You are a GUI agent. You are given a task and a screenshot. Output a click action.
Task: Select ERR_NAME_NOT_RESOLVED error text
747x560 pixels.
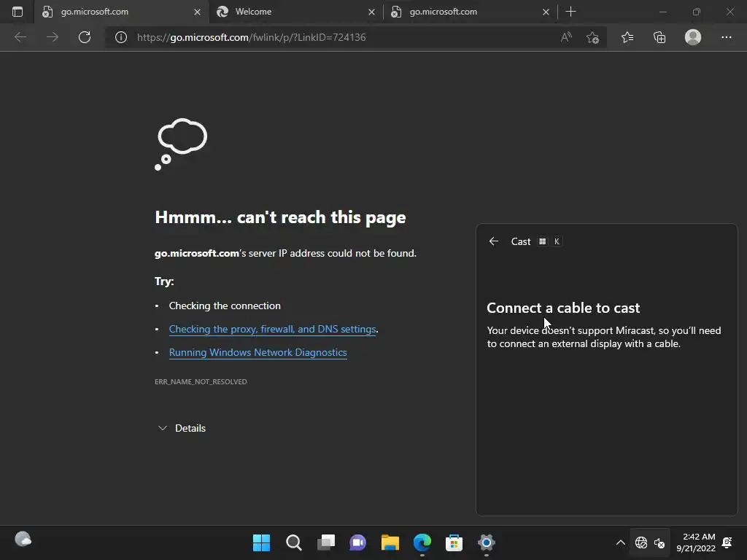201,382
